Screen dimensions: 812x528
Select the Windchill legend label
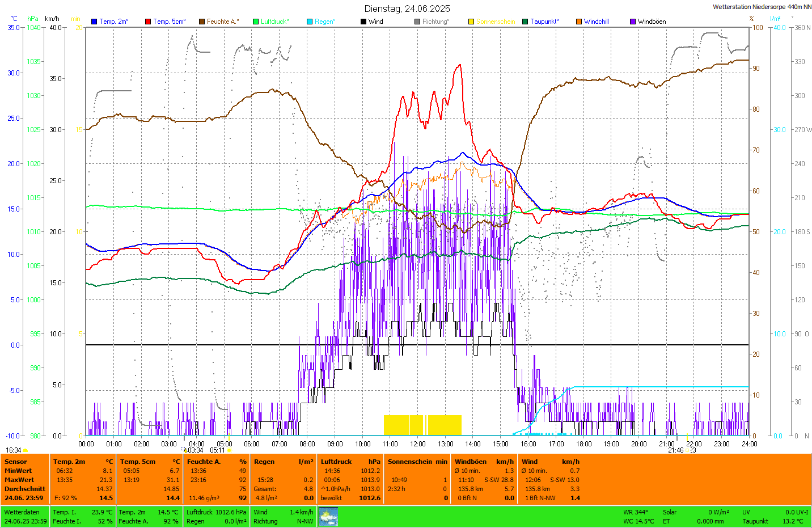pyautogui.click(x=596, y=22)
